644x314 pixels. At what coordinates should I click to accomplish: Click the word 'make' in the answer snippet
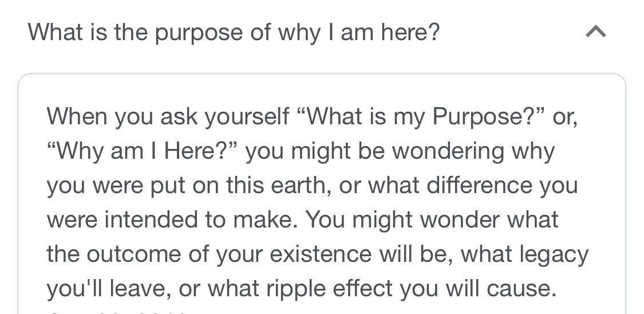(x=264, y=219)
